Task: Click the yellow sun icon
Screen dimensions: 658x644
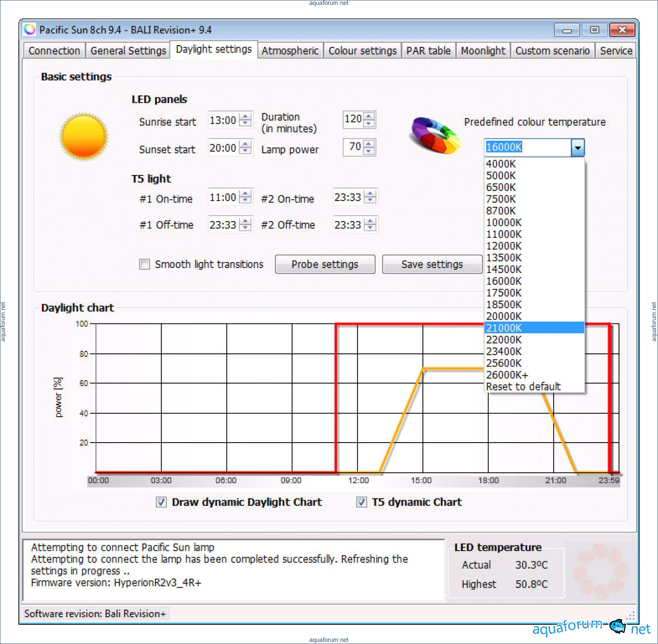Action: tap(84, 137)
